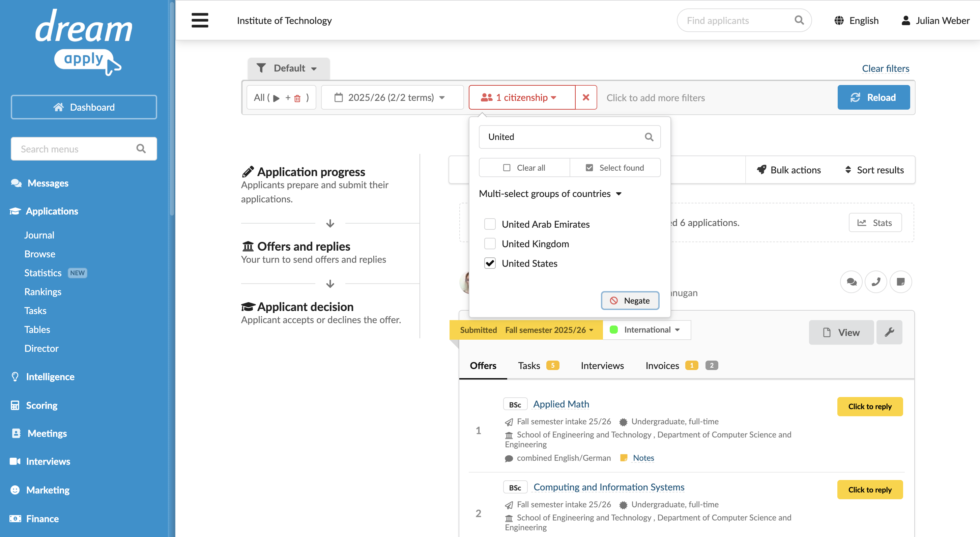Click the search menus magnifier icon

141,149
